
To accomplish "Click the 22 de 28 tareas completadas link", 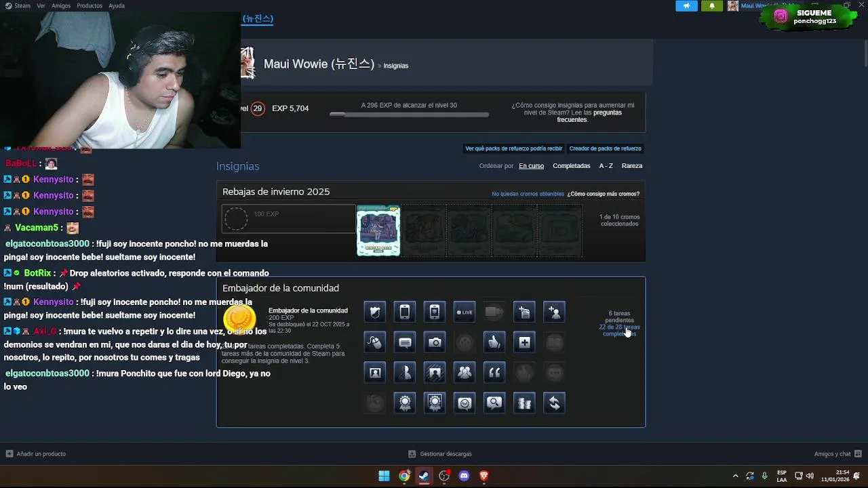I will 619,330.
